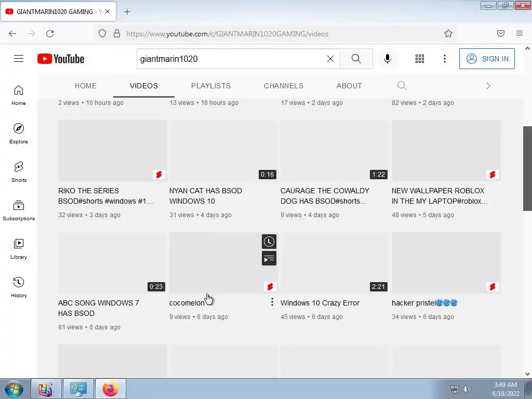Open the Windows Start menu orb

pos(14,389)
